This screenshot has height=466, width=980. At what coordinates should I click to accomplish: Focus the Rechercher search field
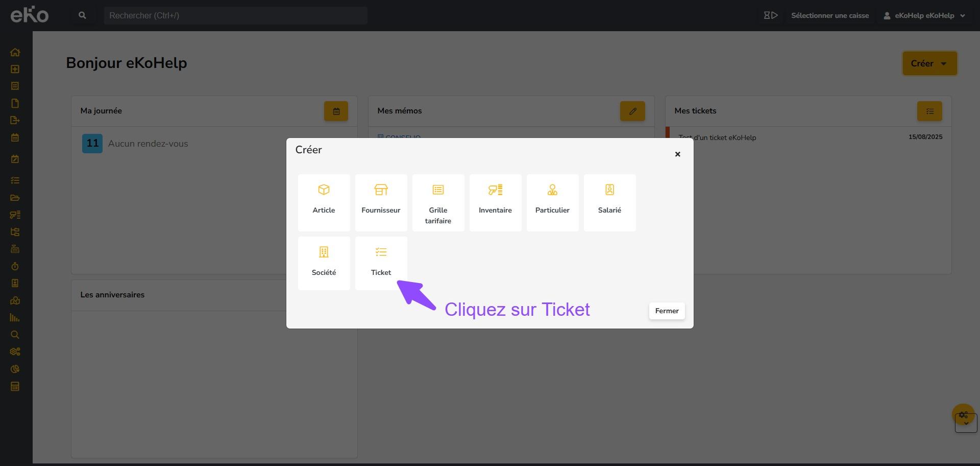(x=235, y=16)
